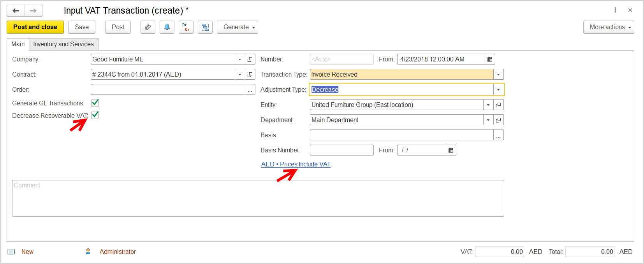Screen dimensions: 644x264
Task: Focus the Company input field
Action: click(163, 59)
